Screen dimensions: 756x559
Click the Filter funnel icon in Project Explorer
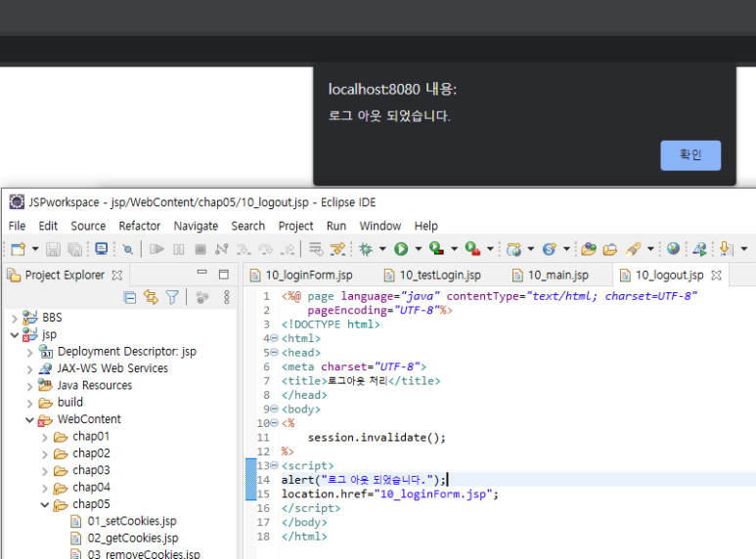point(172,297)
